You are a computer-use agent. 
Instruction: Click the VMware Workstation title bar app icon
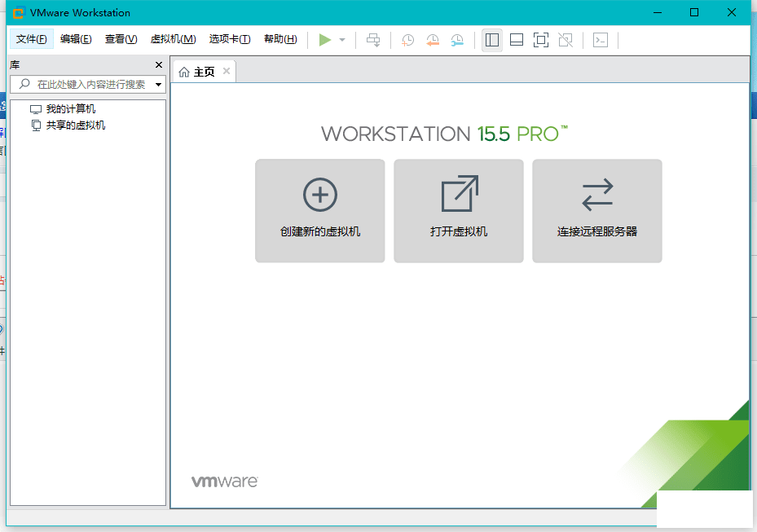tap(19, 12)
